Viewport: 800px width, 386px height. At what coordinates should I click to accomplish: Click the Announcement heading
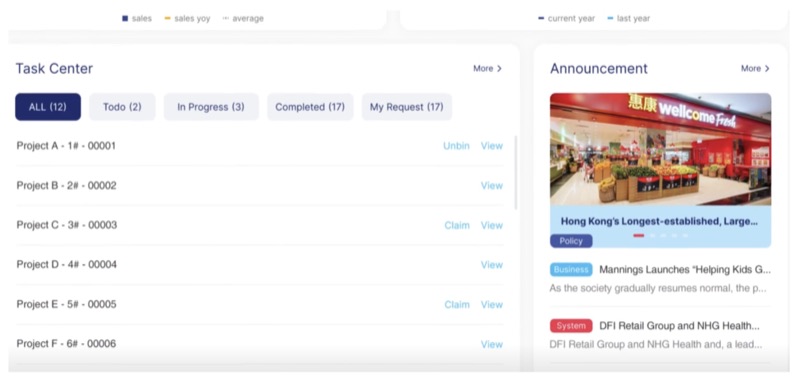(x=599, y=69)
